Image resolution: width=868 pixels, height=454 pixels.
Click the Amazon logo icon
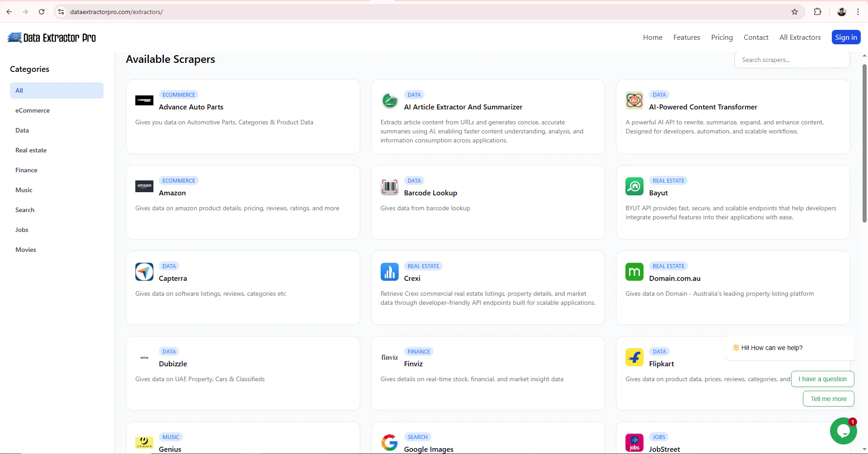(144, 186)
